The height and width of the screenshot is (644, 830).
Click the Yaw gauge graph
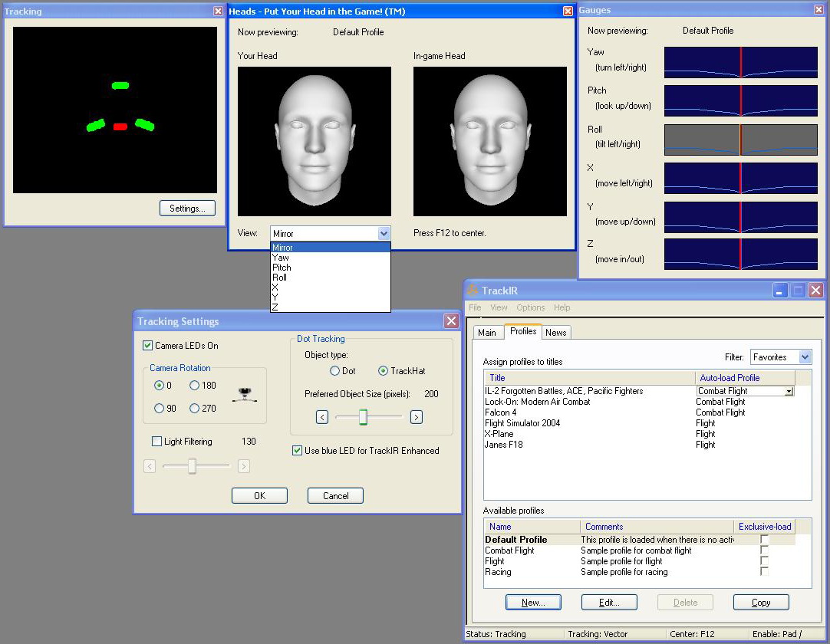click(741, 62)
